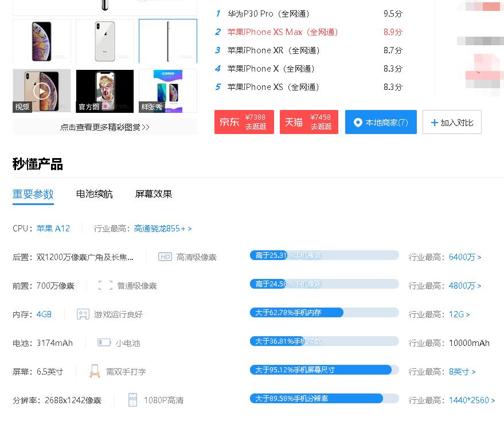Open 点击查看更多精彩图赏 link
The image size is (504, 425).
pos(104,127)
